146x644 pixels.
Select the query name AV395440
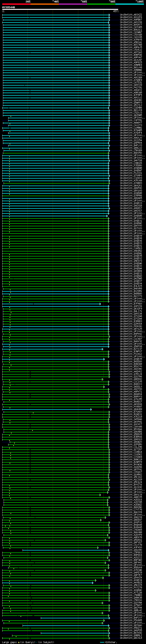[x=8, y=8]
